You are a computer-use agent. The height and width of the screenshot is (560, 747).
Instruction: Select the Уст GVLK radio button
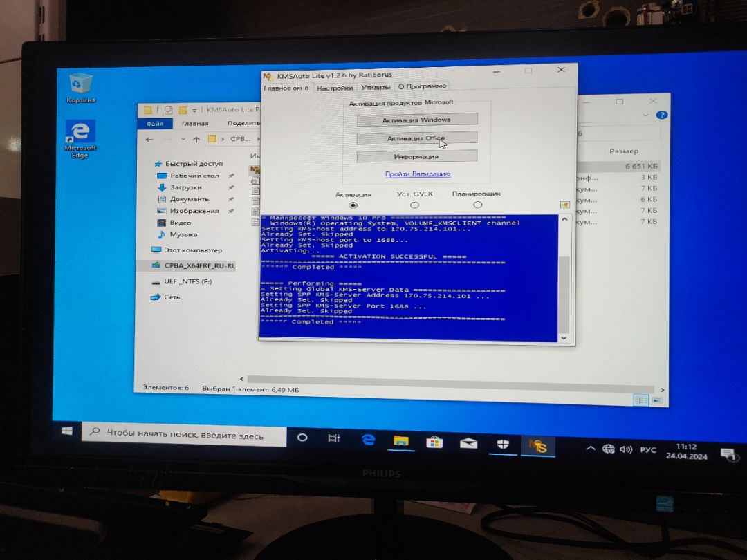pyautogui.click(x=414, y=205)
